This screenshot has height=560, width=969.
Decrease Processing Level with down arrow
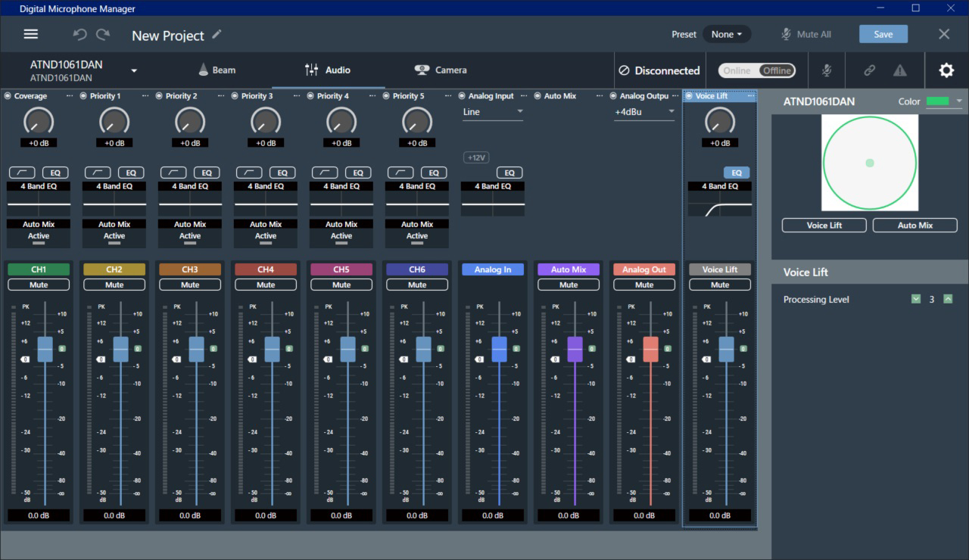(x=916, y=299)
